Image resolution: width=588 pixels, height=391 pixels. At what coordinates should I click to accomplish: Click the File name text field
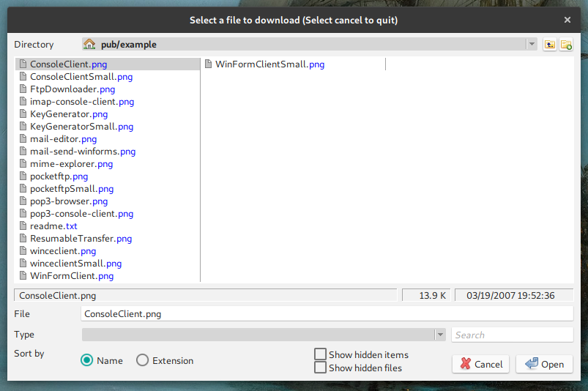(327, 313)
